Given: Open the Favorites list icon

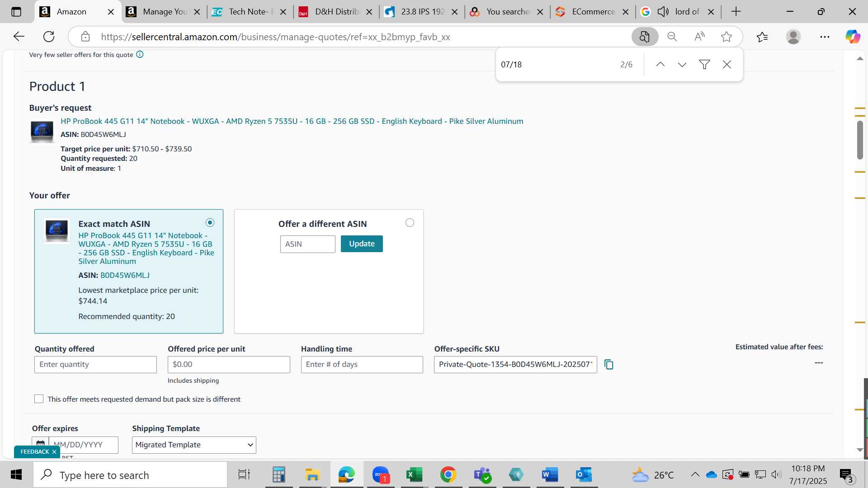Looking at the screenshot, I should click(x=762, y=37).
